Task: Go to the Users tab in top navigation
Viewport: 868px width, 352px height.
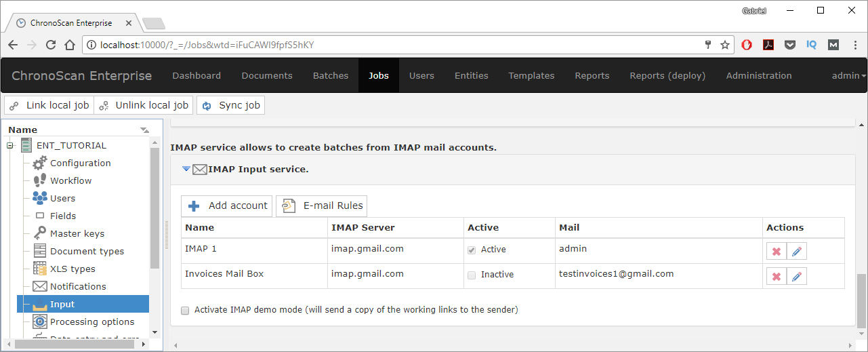Action: tap(421, 75)
